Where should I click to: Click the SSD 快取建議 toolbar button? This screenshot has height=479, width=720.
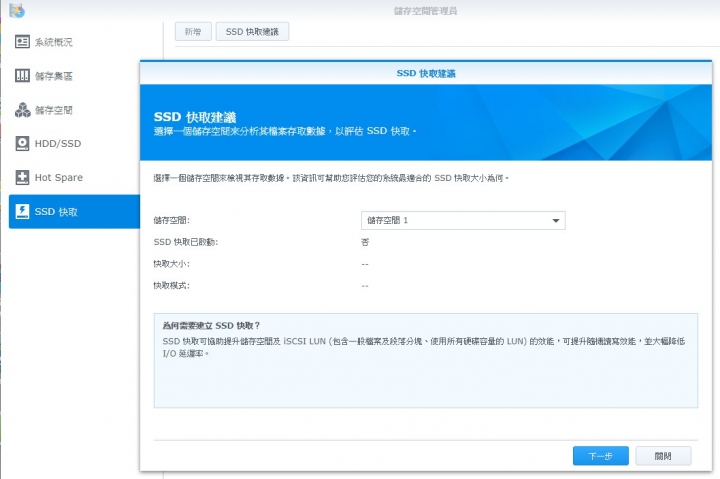[252, 32]
